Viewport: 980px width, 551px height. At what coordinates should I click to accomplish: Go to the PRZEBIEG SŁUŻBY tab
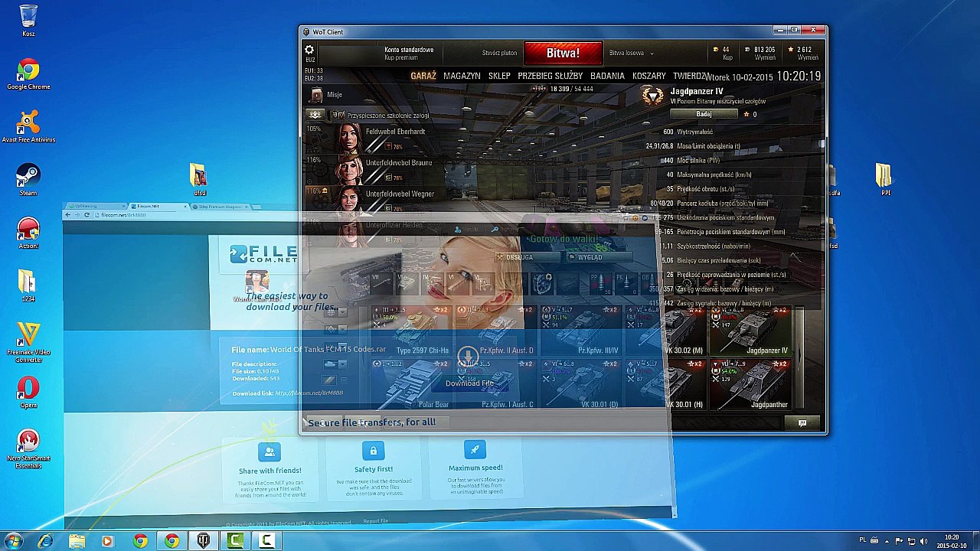pos(550,77)
